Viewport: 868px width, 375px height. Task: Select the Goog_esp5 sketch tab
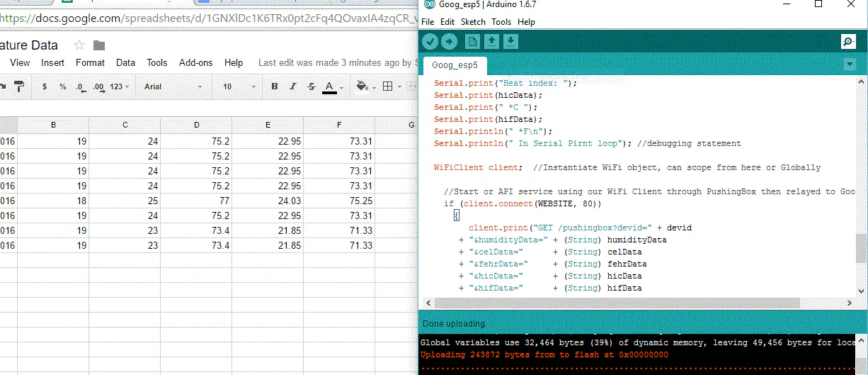pyautogui.click(x=455, y=65)
